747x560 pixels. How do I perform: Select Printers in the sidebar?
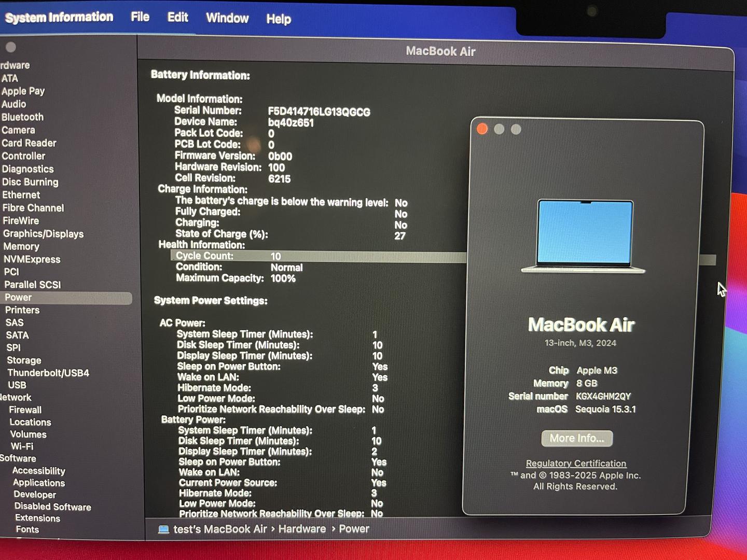[22, 310]
